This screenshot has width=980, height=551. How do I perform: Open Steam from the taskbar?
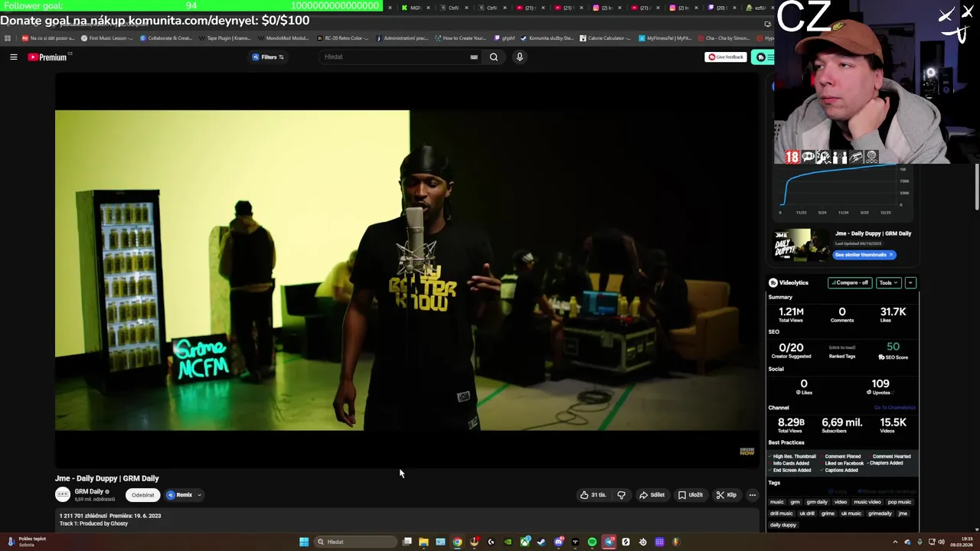(541, 542)
